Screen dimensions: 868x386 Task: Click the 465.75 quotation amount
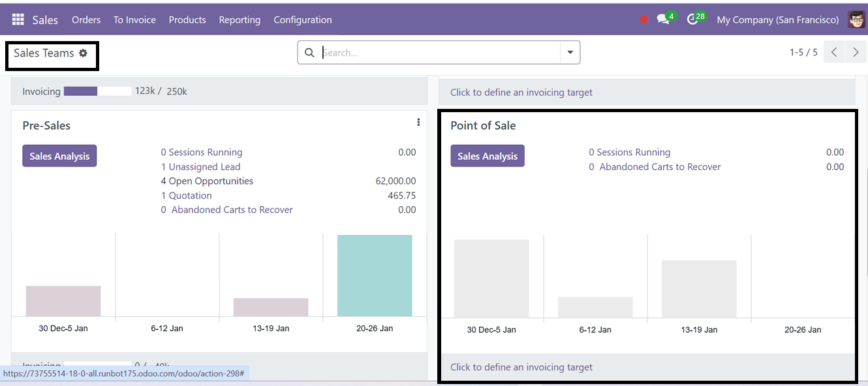[x=401, y=195]
